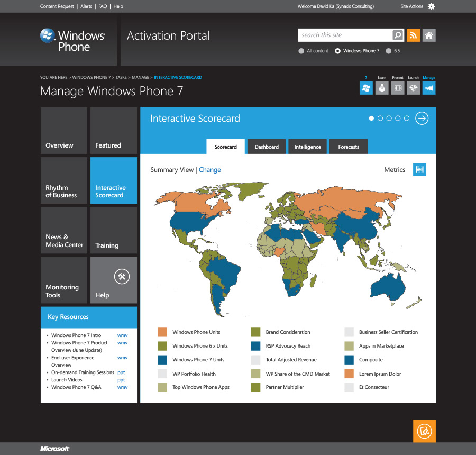Open On-demand Training Sessions ppt link
Screen dimensions: 476x455
click(121, 372)
